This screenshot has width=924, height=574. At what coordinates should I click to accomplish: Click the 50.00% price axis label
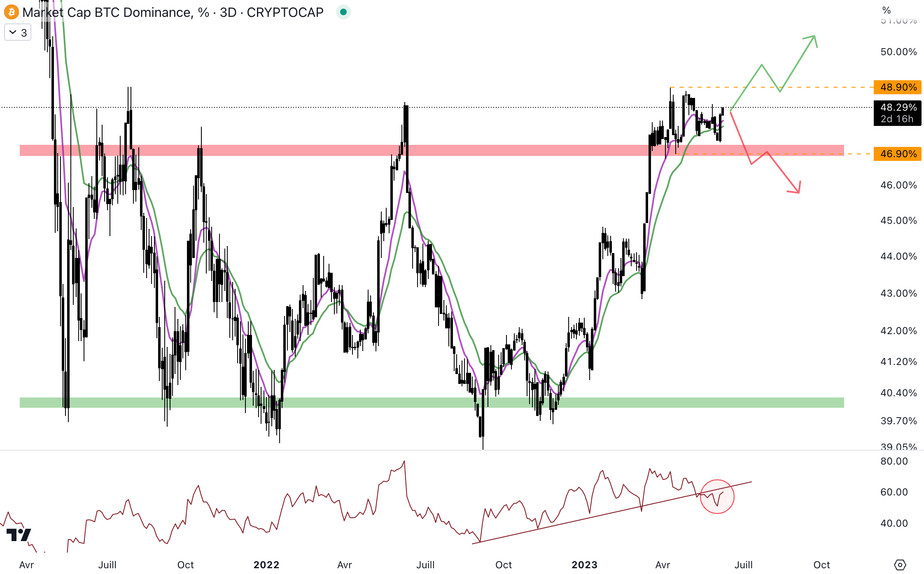[x=898, y=52]
